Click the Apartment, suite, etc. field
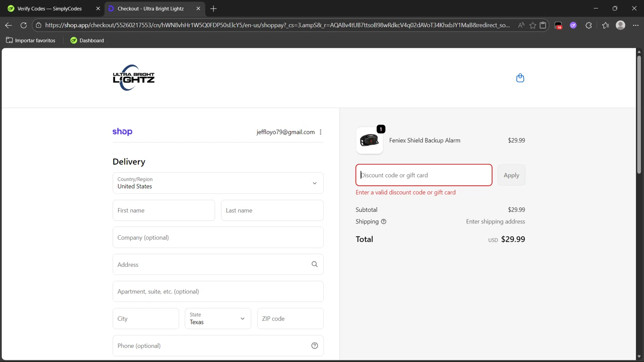 tap(218, 292)
